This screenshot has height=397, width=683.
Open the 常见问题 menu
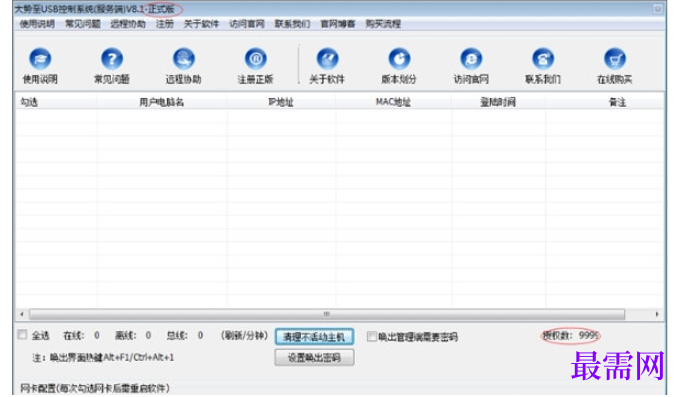point(83,24)
